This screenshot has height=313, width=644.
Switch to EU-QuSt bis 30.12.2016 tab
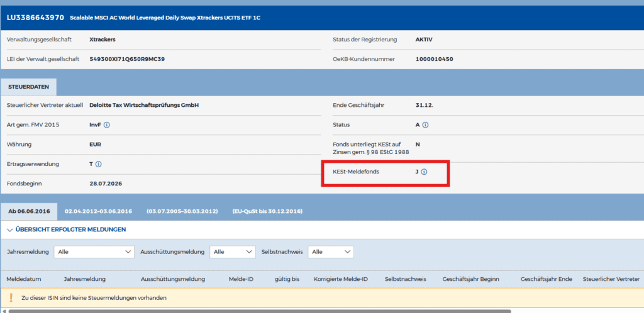click(x=267, y=211)
